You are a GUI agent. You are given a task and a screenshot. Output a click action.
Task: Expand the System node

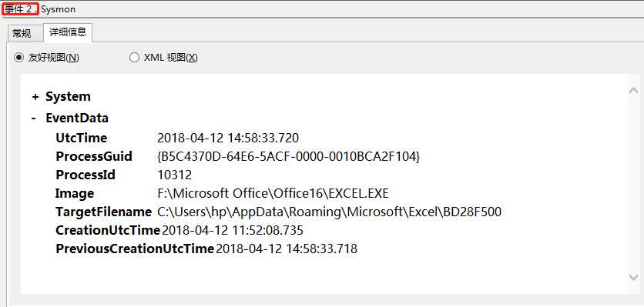[x=35, y=97]
